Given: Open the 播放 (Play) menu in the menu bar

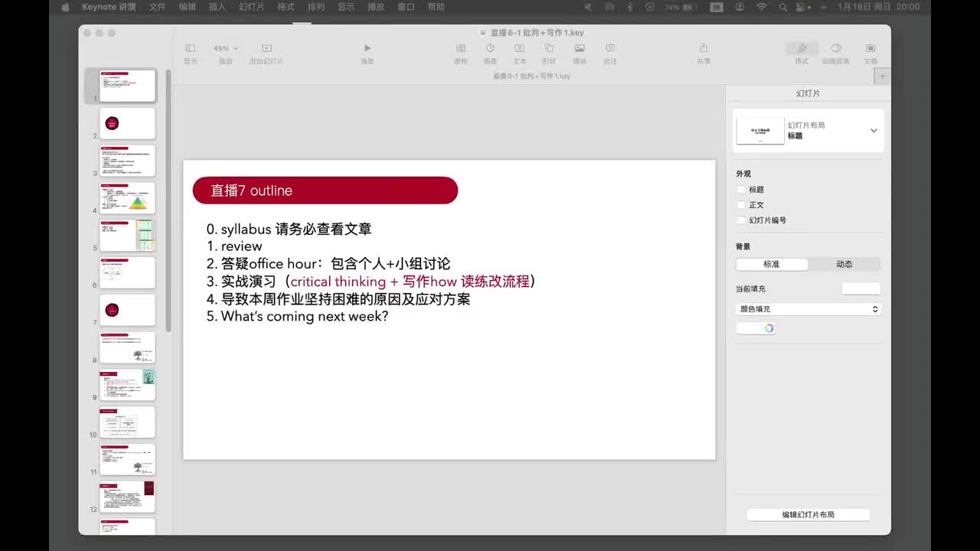Looking at the screenshot, I should (x=376, y=7).
